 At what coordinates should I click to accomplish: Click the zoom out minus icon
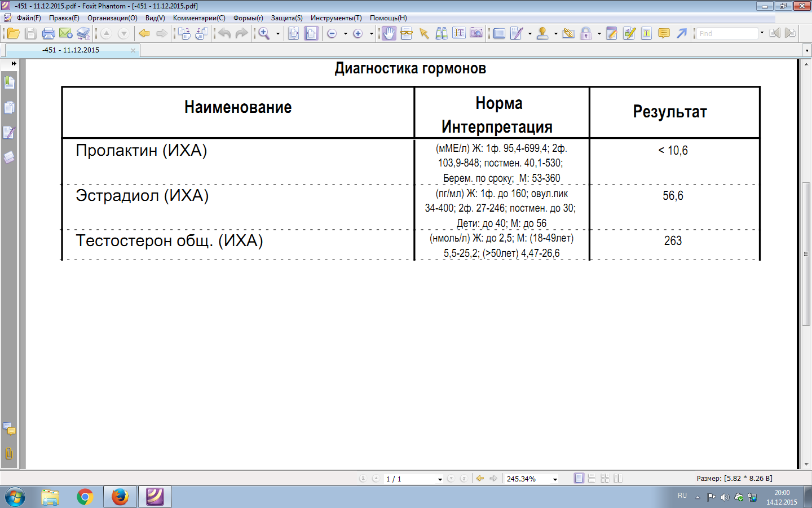332,34
